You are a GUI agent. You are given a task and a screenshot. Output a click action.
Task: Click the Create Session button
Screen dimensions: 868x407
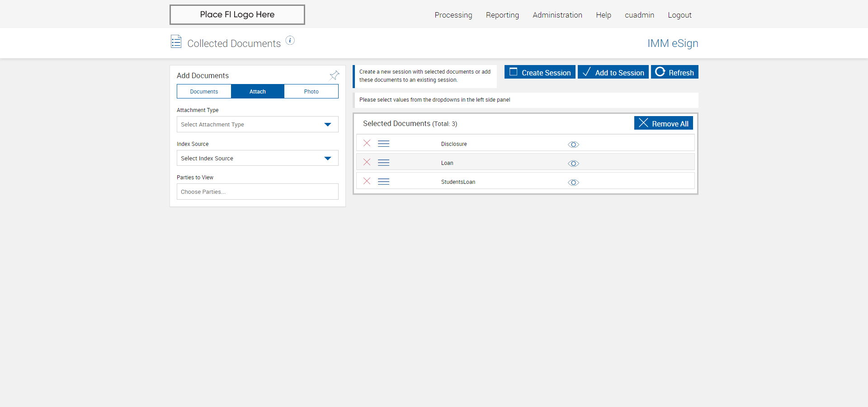pyautogui.click(x=540, y=72)
